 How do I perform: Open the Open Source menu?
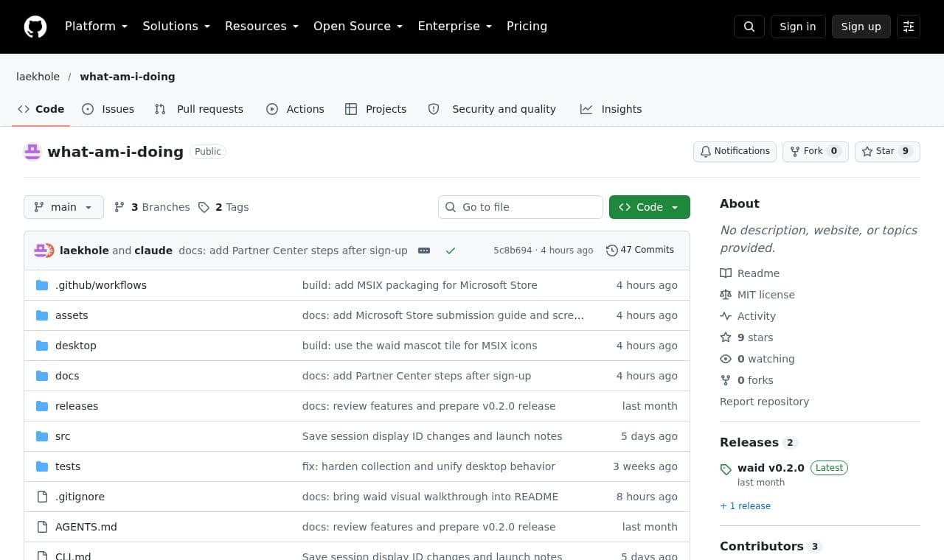click(358, 27)
